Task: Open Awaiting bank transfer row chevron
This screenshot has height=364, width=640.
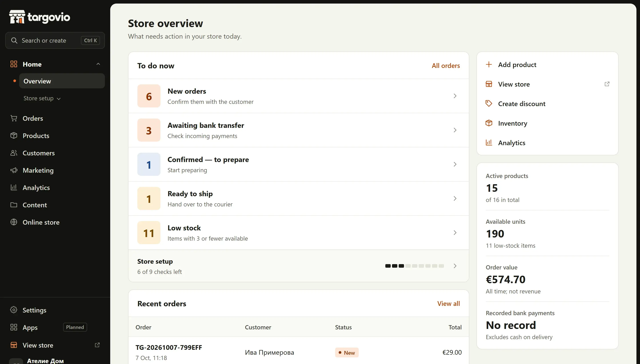Action: coord(455,130)
